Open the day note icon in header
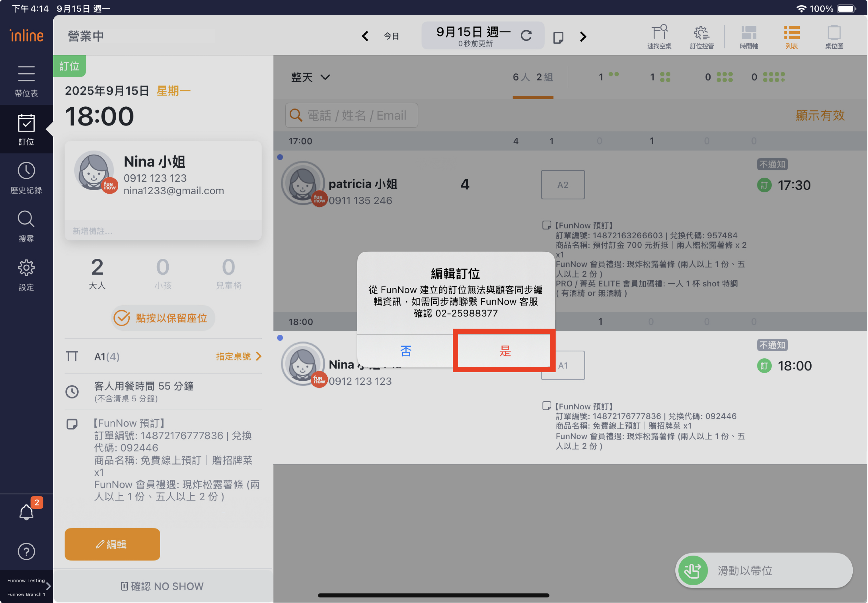Viewport: 868px width, 603px height. click(558, 37)
